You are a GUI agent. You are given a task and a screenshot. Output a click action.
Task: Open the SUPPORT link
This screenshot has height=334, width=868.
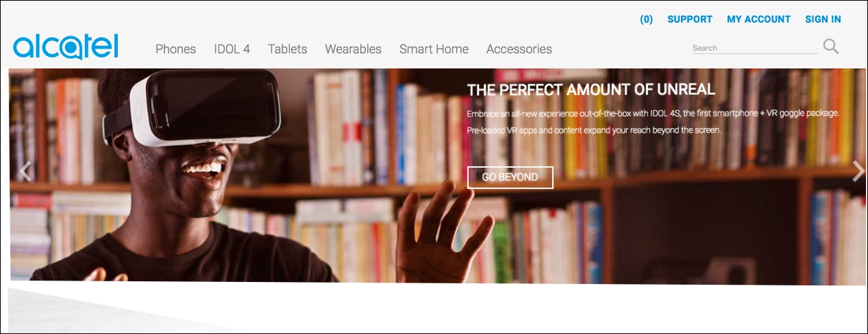pyautogui.click(x=690, y=19)
